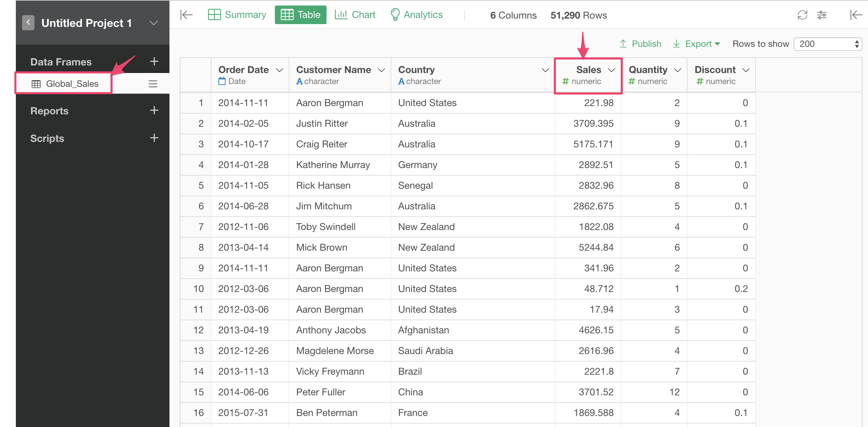Screen dimensions: 868x427
Task: Open the table display settings icon
Action: pyautogui.click(x=823, y=15)
